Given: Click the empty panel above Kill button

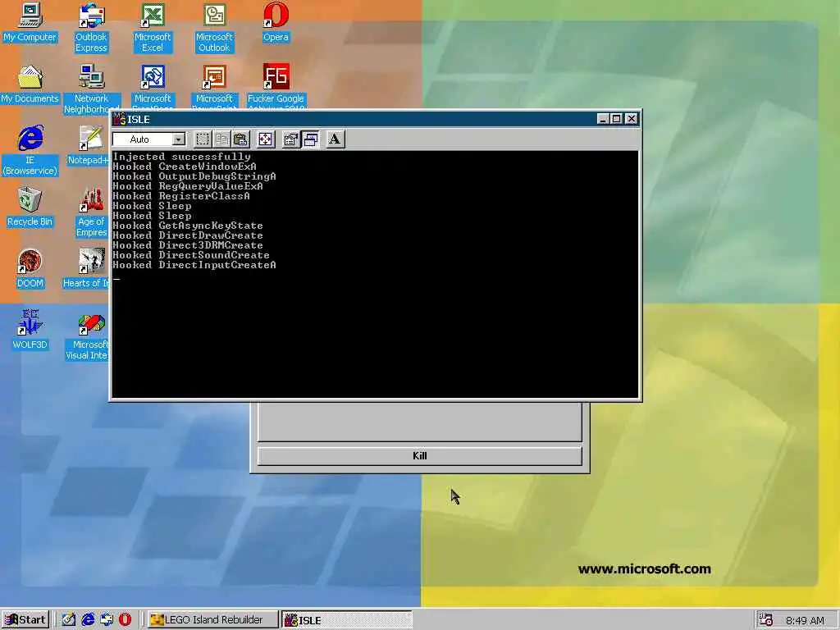Looking at the screenshot, I should pyautogui.click(x=419, y=422).
